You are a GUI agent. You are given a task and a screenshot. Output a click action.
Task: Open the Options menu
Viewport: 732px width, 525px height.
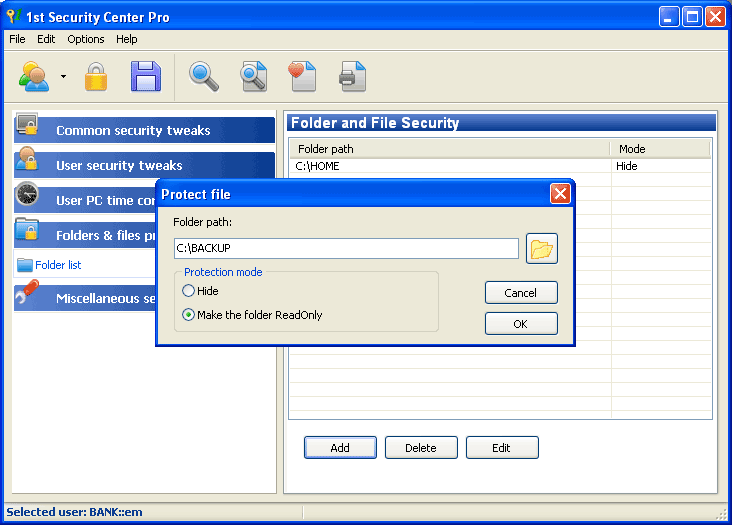click(85, 39)
